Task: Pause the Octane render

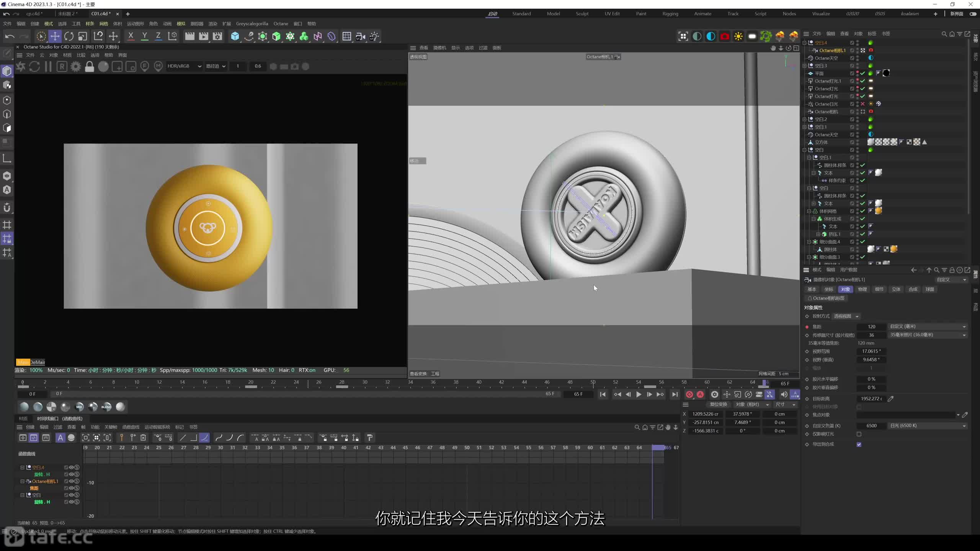Action: tap(48, 67)
